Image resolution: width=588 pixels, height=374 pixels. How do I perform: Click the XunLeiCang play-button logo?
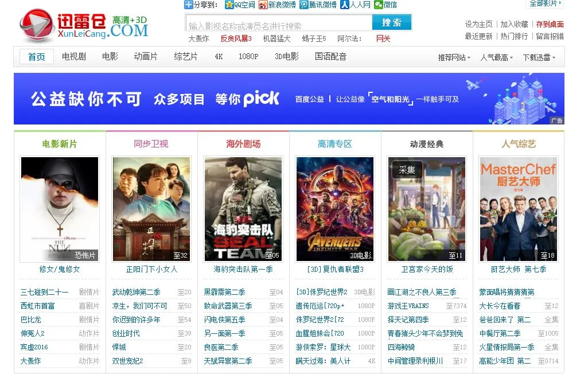point(36,25)
